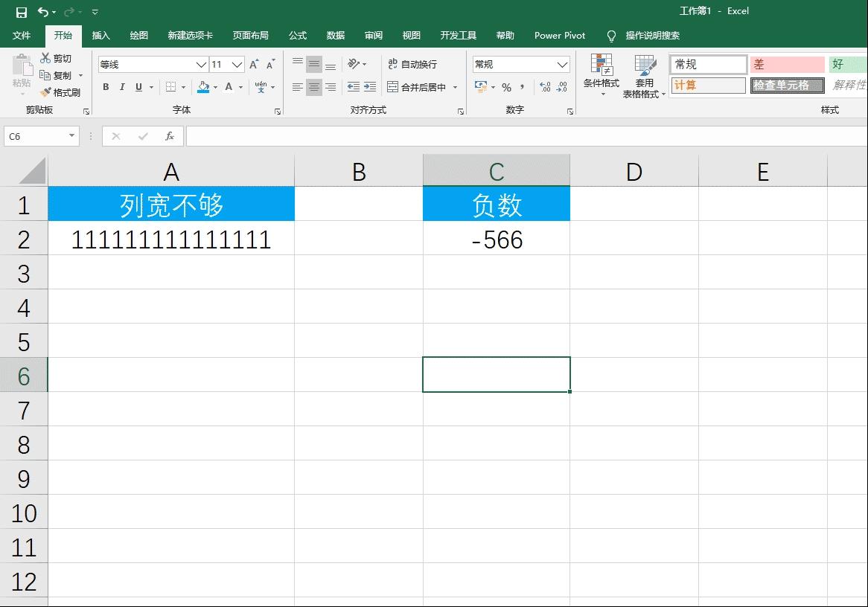This screenshot has height=607, width=868.
Task: Toggle underline formatting with the U icon
Action: [x=138, y=87]
